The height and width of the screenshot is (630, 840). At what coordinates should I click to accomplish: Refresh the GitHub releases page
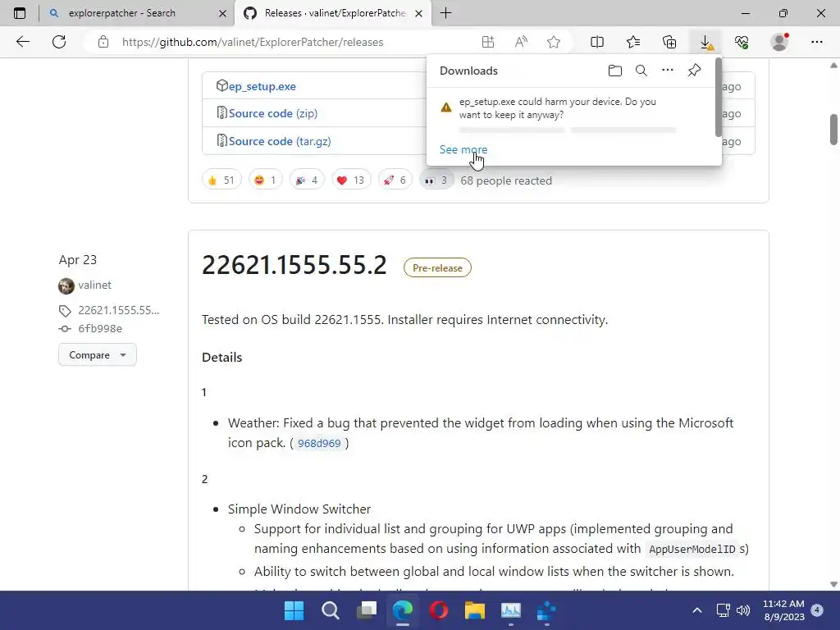[59, 42]
